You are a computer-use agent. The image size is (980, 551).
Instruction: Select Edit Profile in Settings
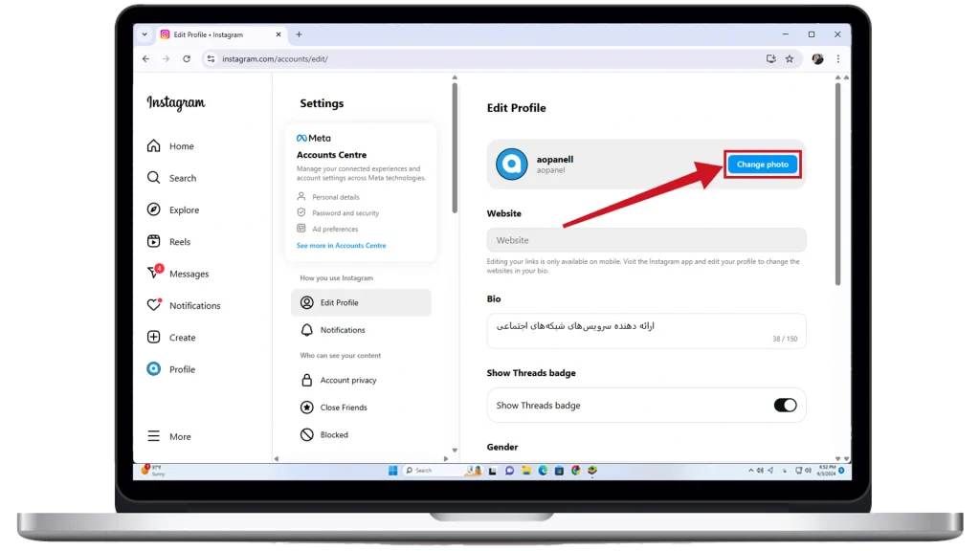pyautogui.click(x=361, y=302)
